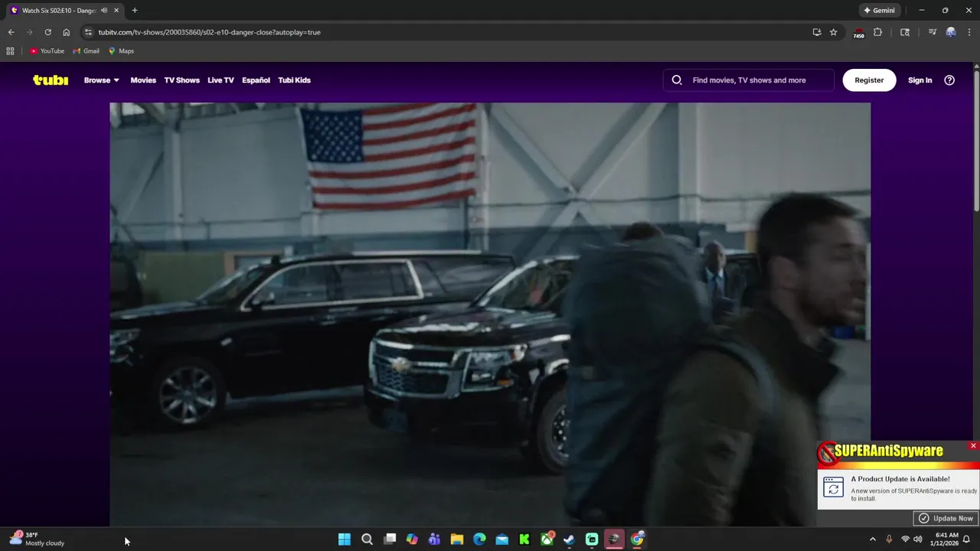Screen dimensions: 980x551
Task: Open the Tubi help question-mark icon
Action: [x=949, y=80]
